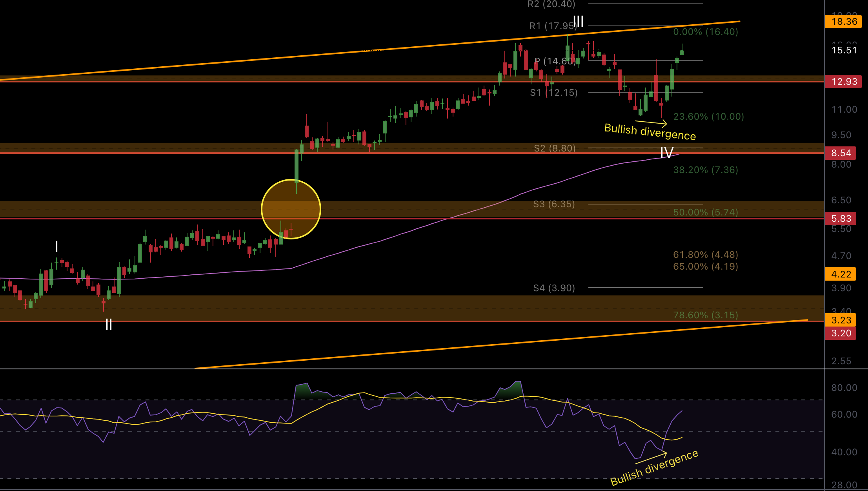868x491 pixels.
Task: Select the 50.00% (5.74) Fibonacci label
Action: tap(706, 212)
